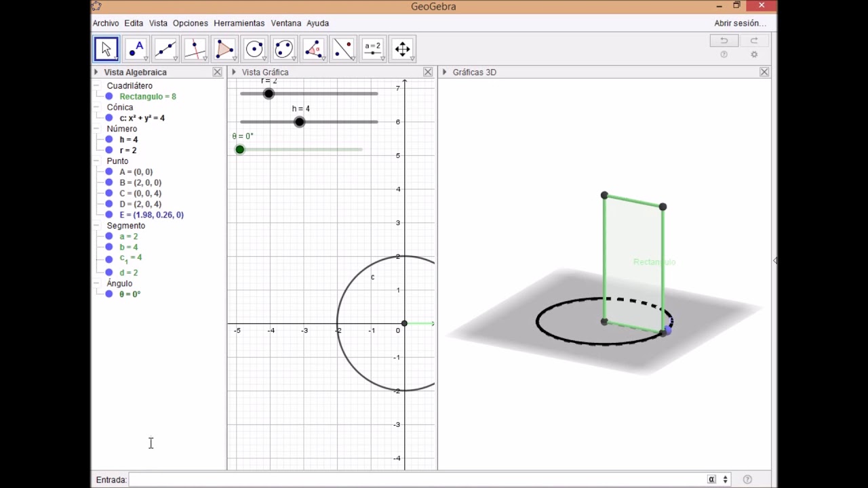Open the Opciones menu
The height and width of the screenshot is (488, 868).
click(x=191, y=23)
